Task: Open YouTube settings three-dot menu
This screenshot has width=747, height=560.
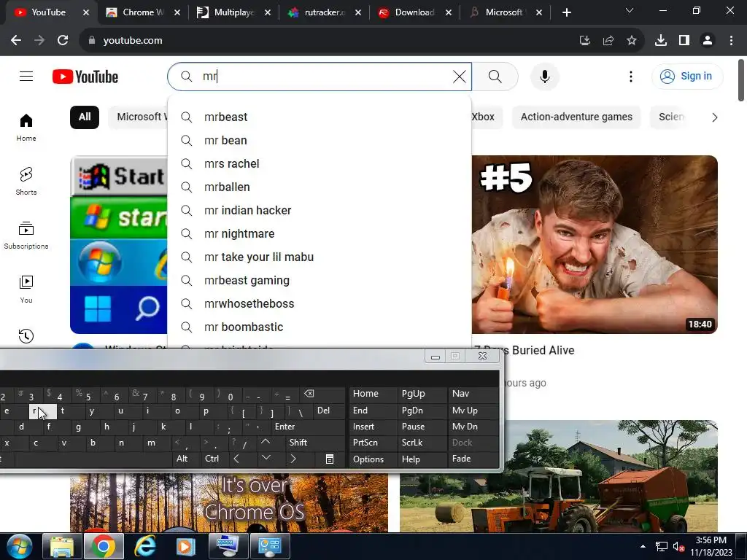Action: [631, 76]
